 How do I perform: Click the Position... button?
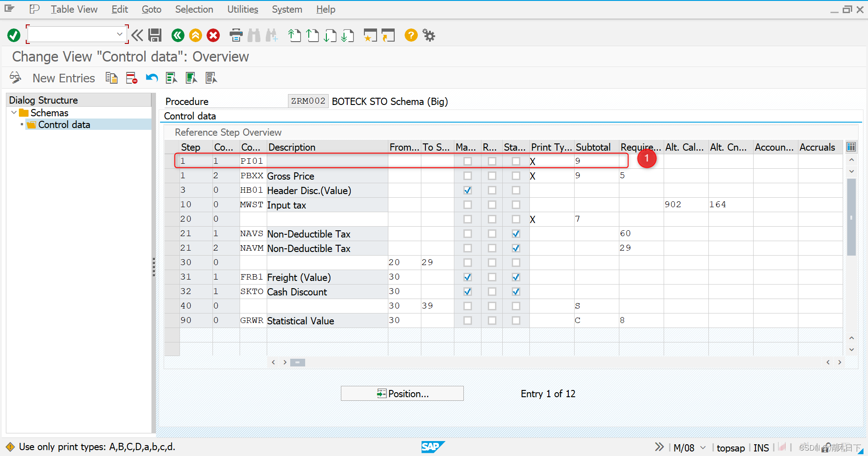click(x=402, y=393)
